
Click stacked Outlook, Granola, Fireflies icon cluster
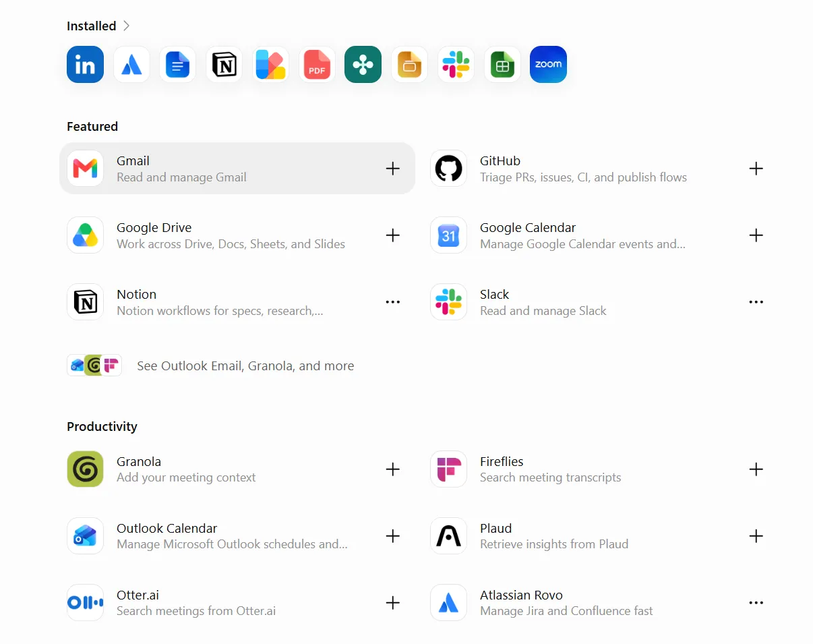94,365
